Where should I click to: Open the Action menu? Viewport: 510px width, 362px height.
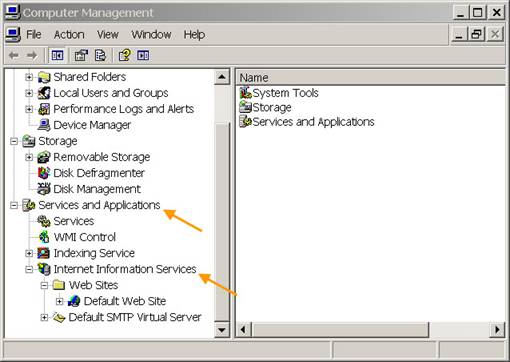[69, 35]
